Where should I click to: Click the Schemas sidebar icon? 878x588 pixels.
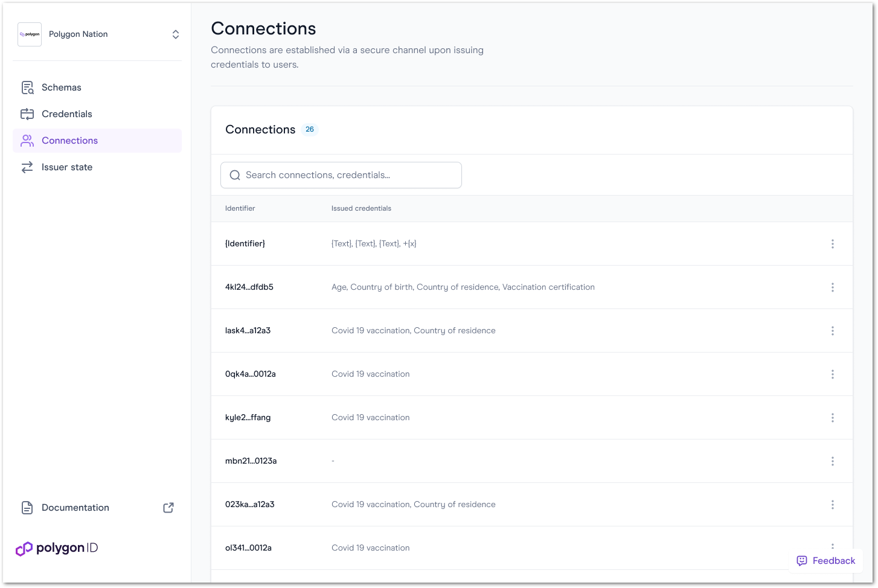coord(27,88)
